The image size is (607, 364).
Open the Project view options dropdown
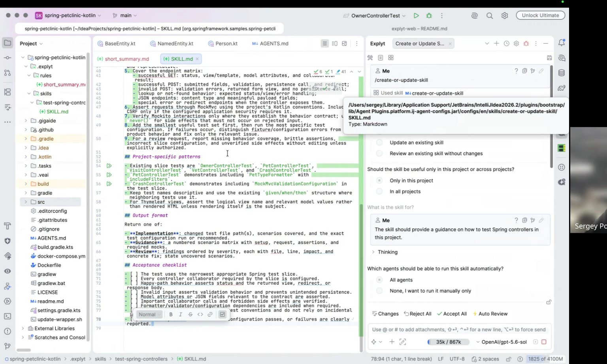[31, 43]
